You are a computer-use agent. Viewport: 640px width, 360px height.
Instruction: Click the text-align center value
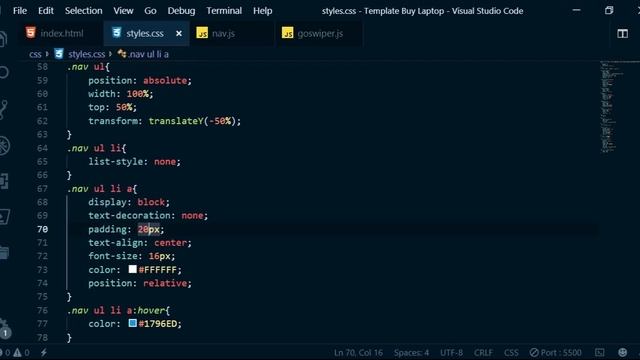click(x=170, y=242)
